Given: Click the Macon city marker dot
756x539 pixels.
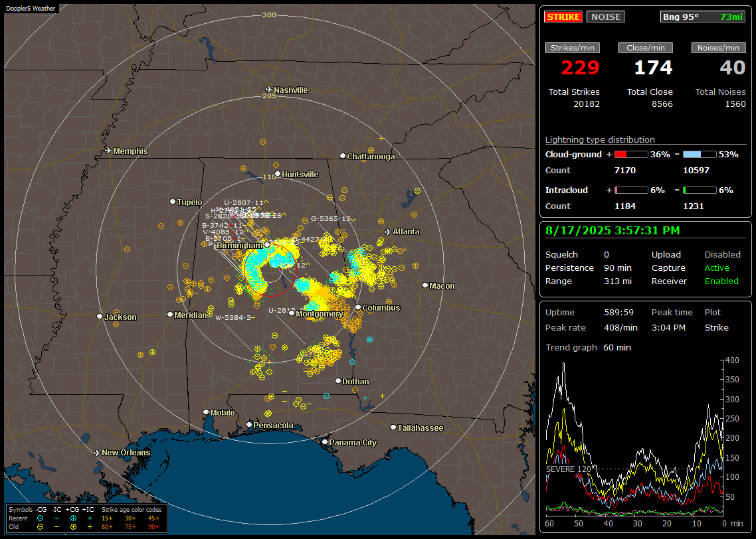Looking at the screenshot, I should pos(425,285).
